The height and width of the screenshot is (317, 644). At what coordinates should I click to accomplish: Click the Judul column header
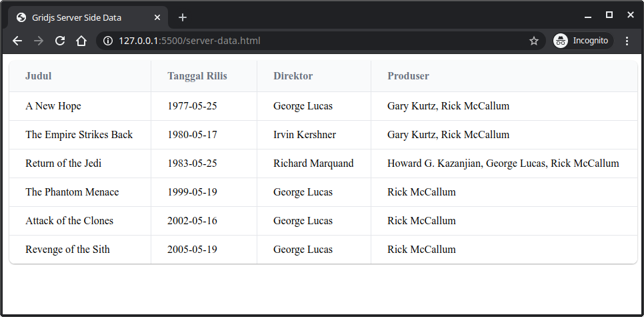point(39,76)
